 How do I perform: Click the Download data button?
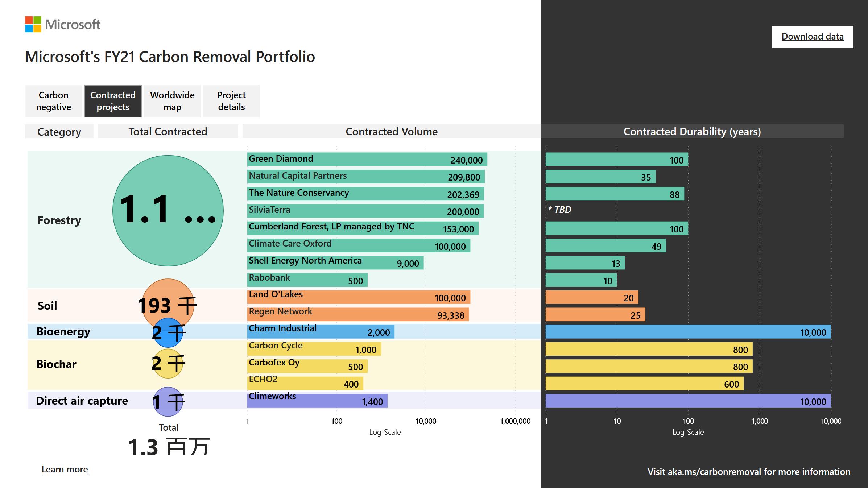[x=812, y=37]
